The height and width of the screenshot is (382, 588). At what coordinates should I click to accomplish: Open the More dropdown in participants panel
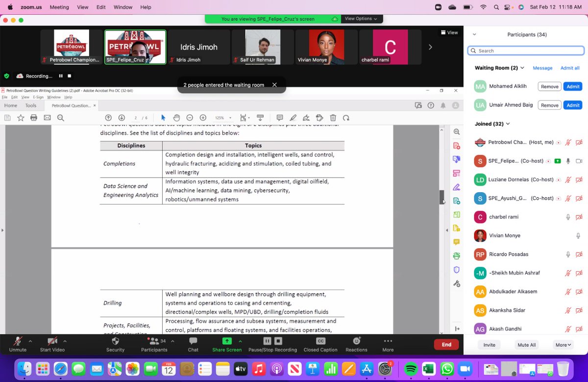[563, 345]
